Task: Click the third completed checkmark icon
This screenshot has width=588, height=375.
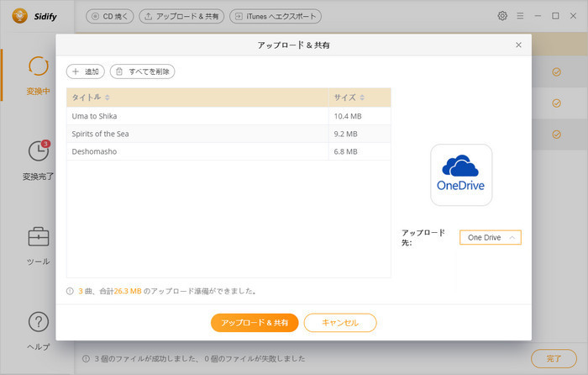Action: point(556,134)
